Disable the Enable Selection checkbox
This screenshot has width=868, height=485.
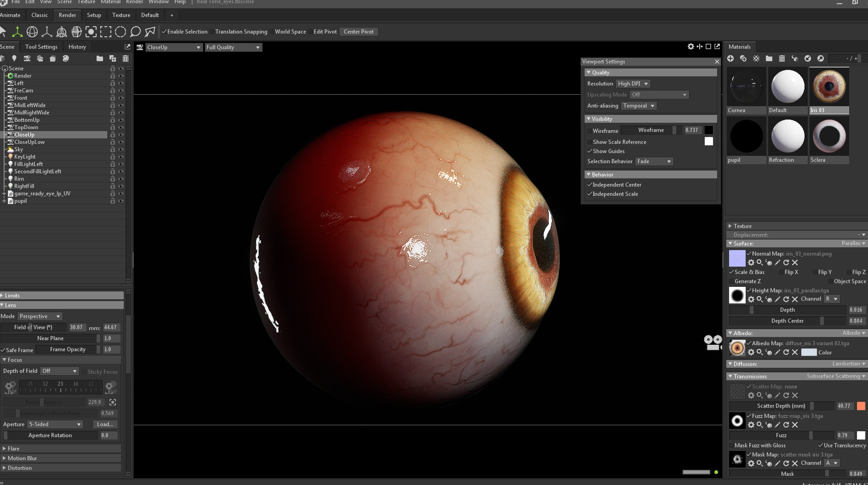(x=164, y=32)
